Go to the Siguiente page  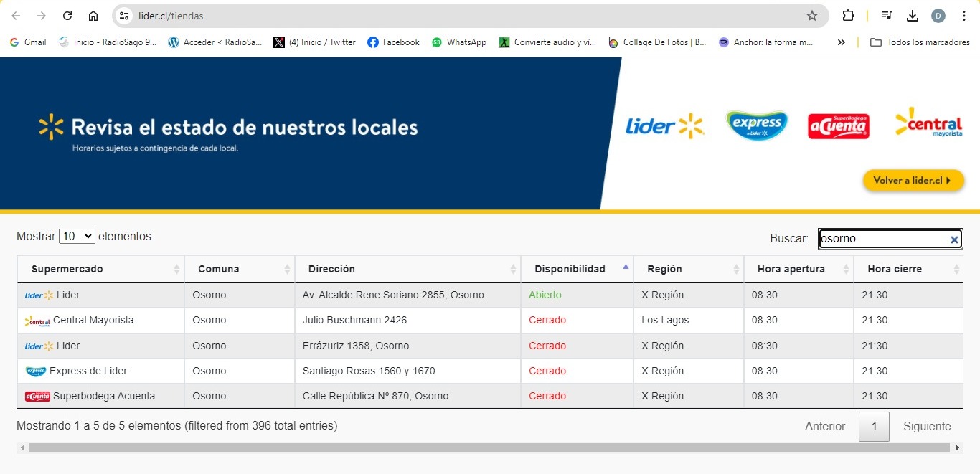pos(927,426)
